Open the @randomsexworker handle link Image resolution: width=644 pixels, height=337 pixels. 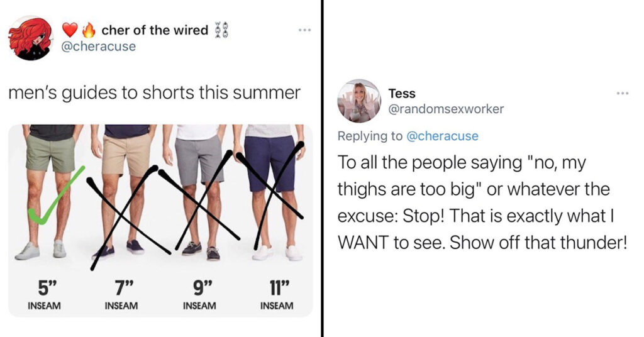(446, 109)
